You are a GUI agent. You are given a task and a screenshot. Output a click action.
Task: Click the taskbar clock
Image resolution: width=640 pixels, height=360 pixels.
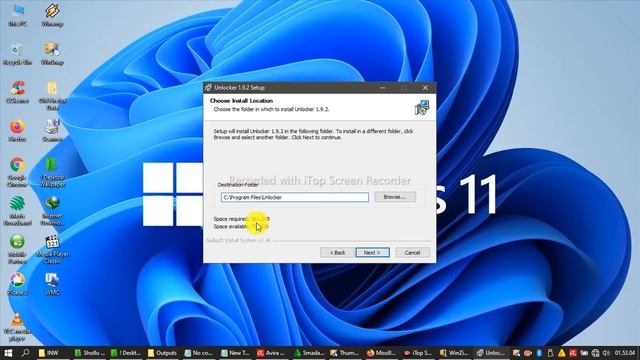tap(625, 353)
